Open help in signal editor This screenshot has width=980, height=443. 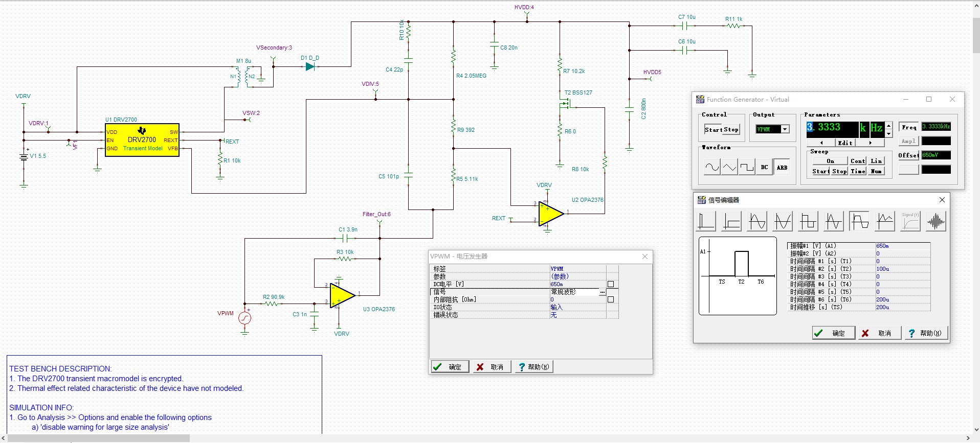926,333
